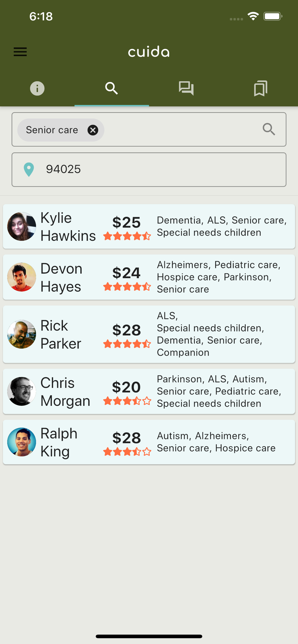Tap Rick Parker's avatar
The height and width of the screenshot is (644, 298).
[22, 334]
